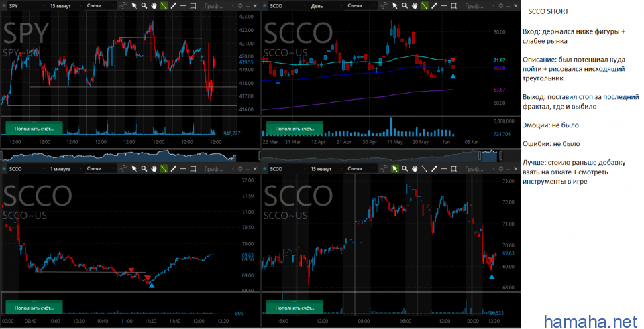Click 'Граф...' title field in SPY chart header
The image size is (644, 329).
pyautogui.click(x=213, y=6)
